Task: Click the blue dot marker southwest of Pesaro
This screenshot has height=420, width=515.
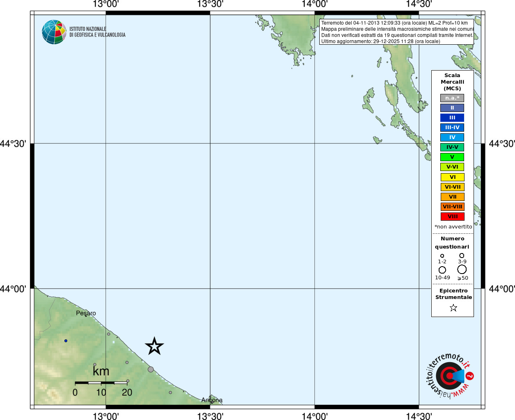Action: tap(66, 341)
